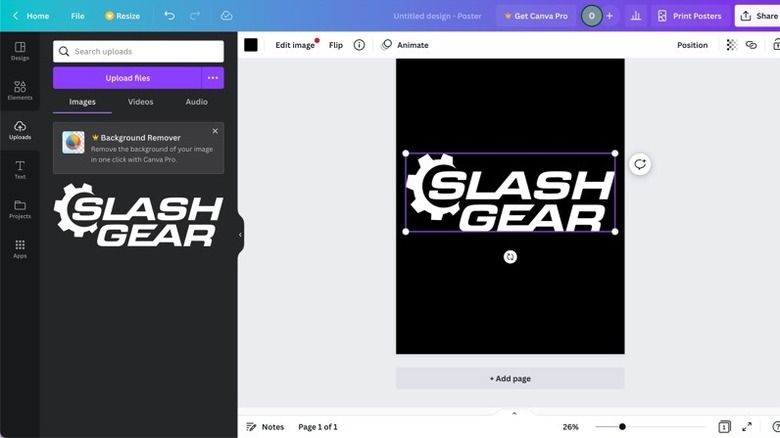Click the Page 1 of 1 indicator
The height and width of the screenshot is (438, 780).
click(x=318, y=427)
